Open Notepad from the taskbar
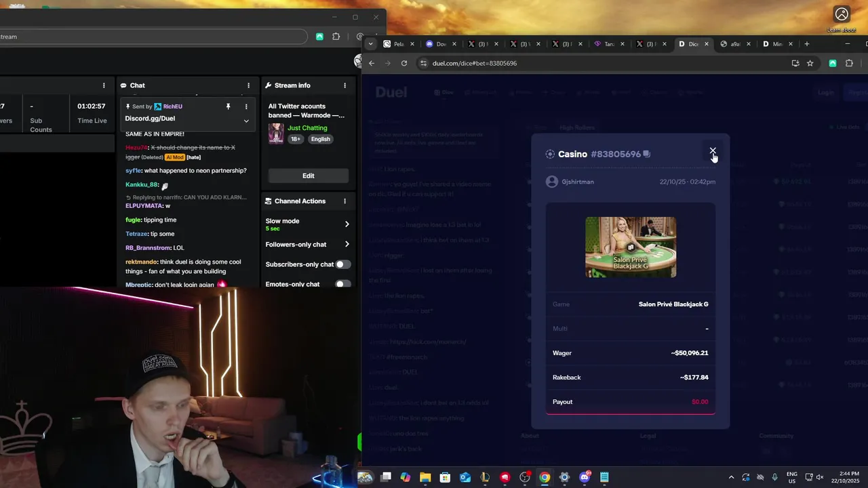This screenshot has width=868, height=488. (604, 477)
